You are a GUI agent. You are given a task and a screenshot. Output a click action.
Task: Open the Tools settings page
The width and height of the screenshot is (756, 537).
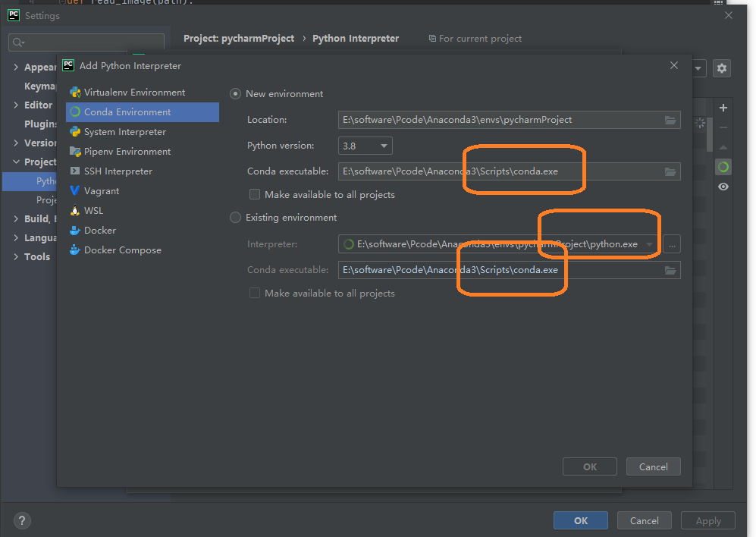point(37,256)
